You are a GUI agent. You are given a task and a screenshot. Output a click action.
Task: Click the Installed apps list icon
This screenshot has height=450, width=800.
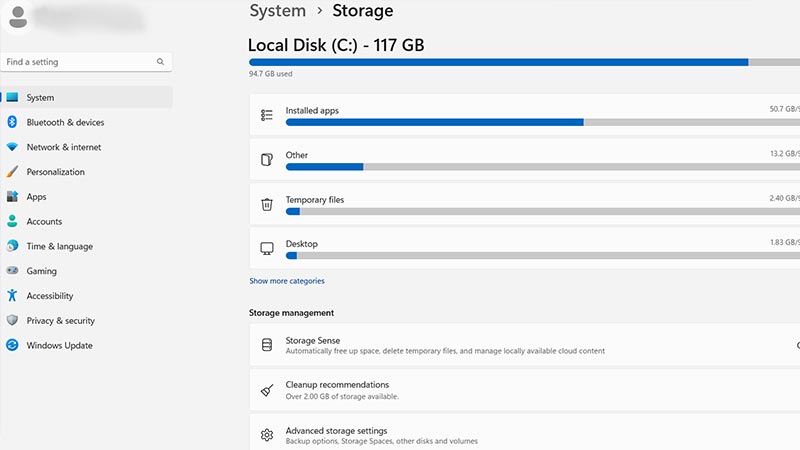click(x=267, y=115)
